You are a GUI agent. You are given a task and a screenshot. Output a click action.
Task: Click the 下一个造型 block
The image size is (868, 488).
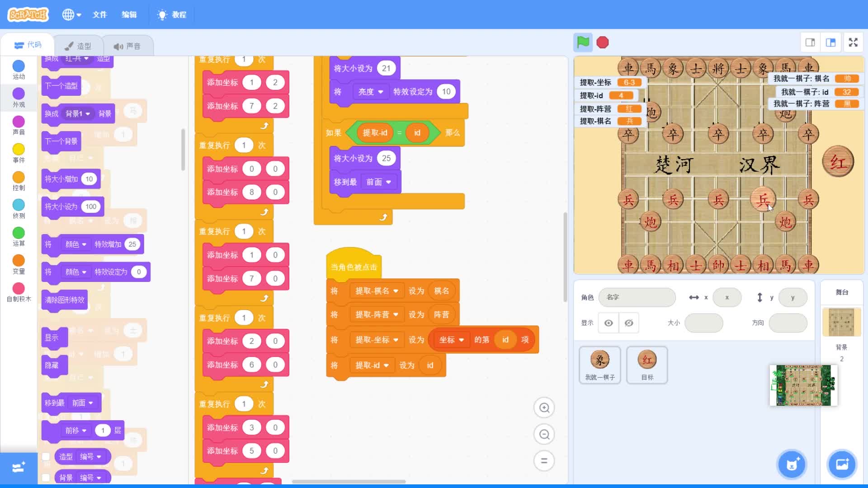61,86
